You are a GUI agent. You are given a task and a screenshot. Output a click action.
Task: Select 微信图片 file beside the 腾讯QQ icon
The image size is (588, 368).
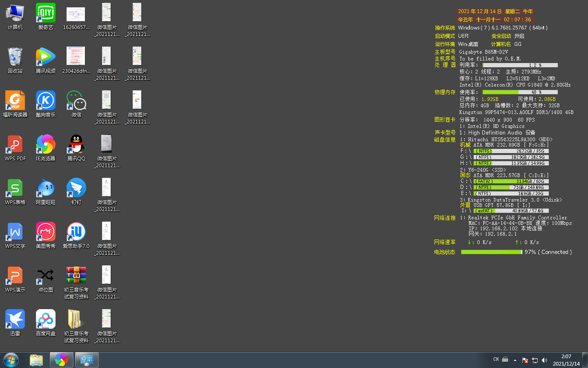tap(107, 151)
